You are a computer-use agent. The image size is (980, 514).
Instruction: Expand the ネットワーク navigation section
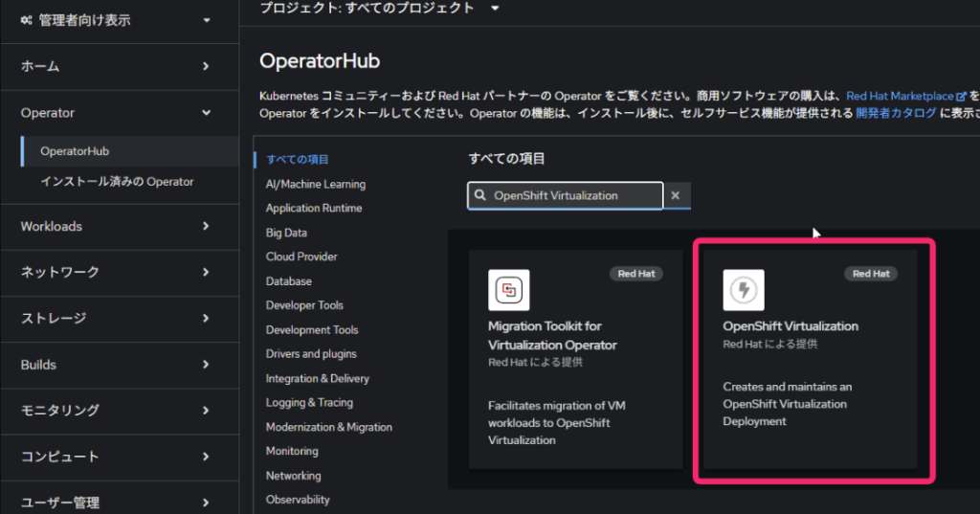[120, 273]
